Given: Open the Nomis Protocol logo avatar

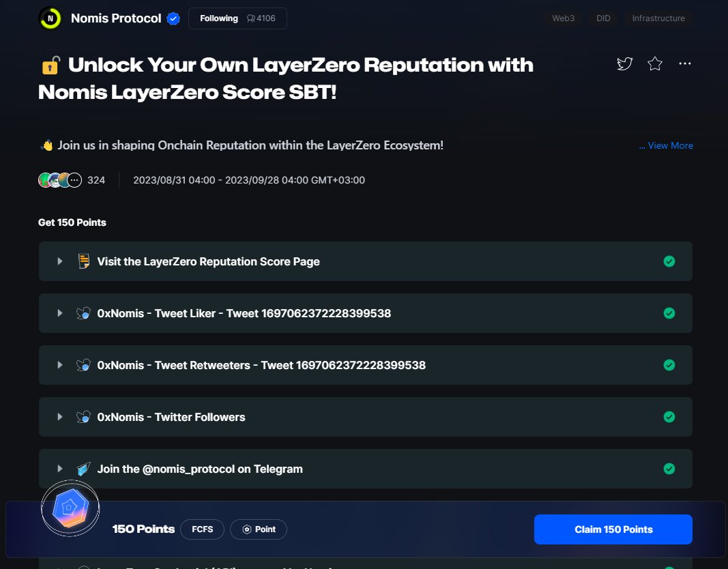Looking at the screenshot, I should (x=50, y=18).
